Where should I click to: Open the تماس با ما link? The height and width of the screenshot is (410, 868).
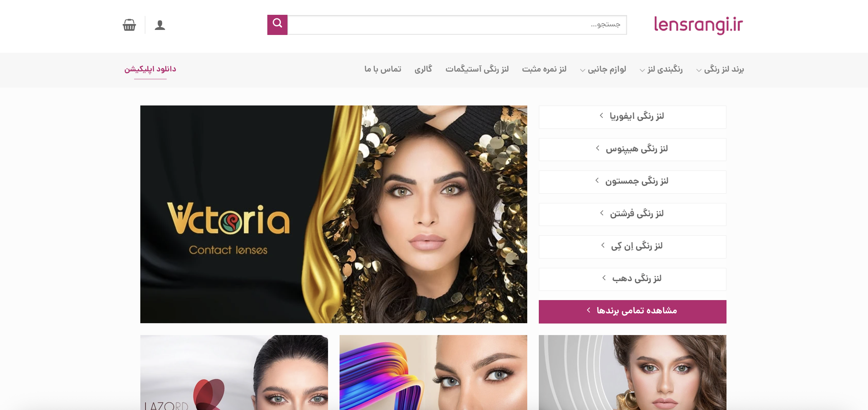pos(383,69)
